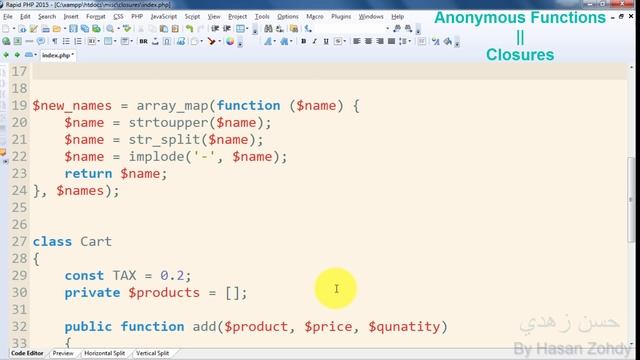This screenshot has width=640, height=360.
Task: Justify text alignment
Action: click(391, 41)
